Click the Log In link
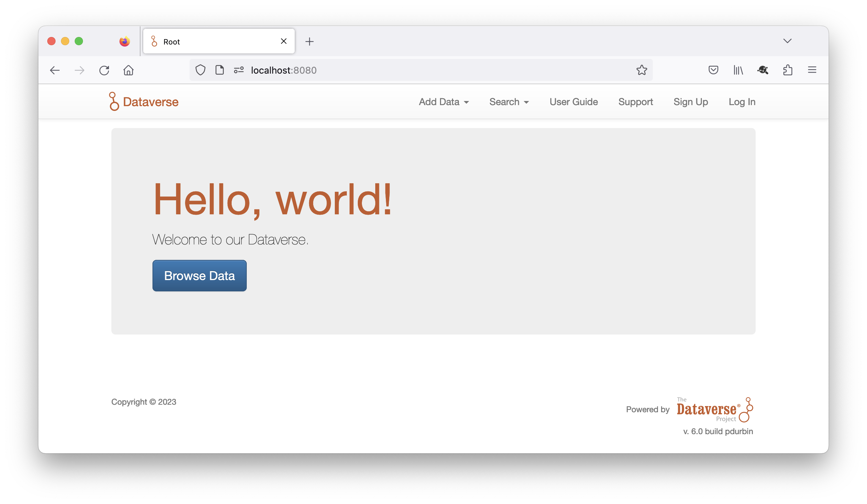 742,102
